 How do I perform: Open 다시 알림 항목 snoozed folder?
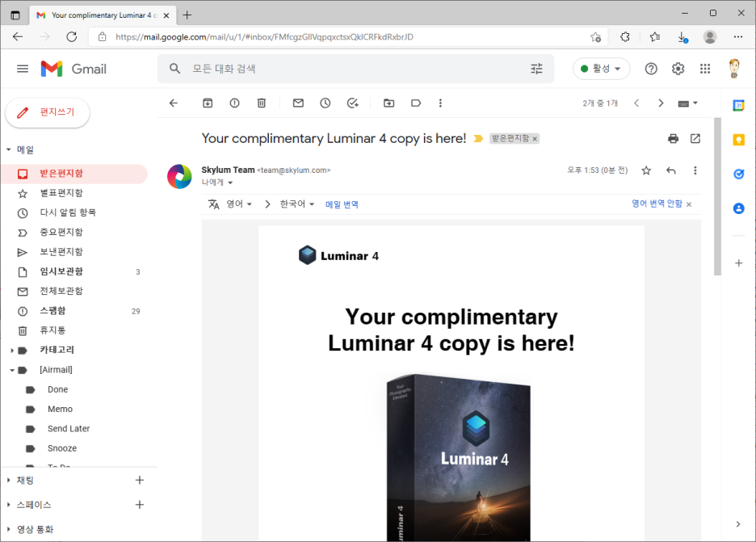click(x=74, y=212)
